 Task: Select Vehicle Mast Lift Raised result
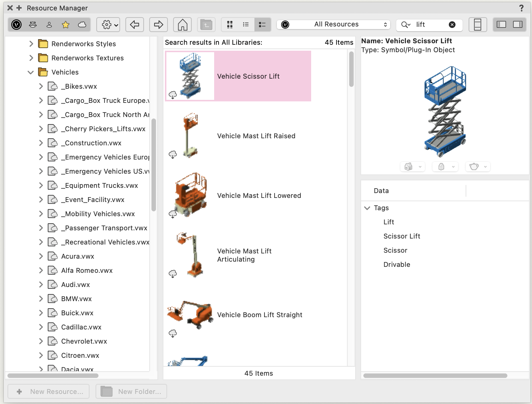pyautogui.click(x=256, y=136)
